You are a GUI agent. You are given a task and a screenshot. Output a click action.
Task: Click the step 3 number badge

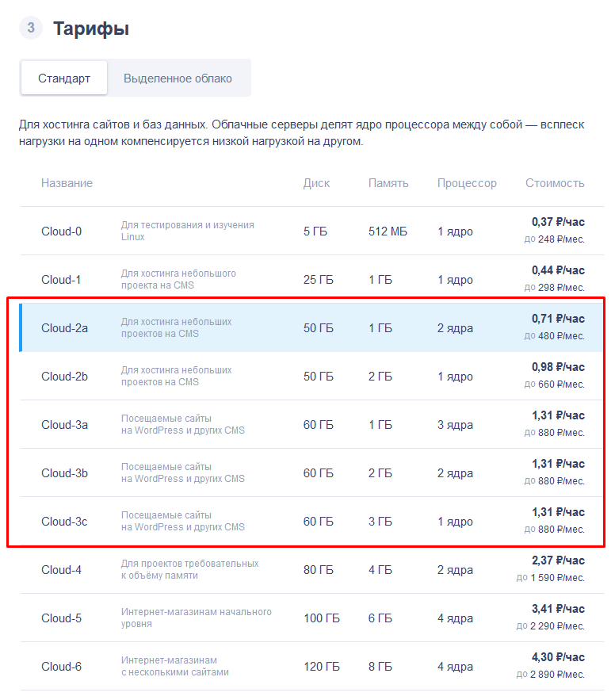pos(31,29)
